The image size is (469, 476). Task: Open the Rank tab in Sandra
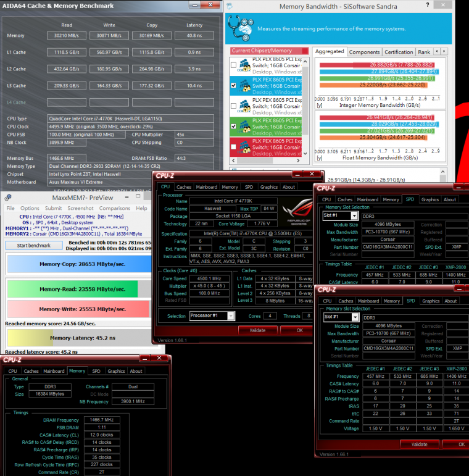pos(424,52)
